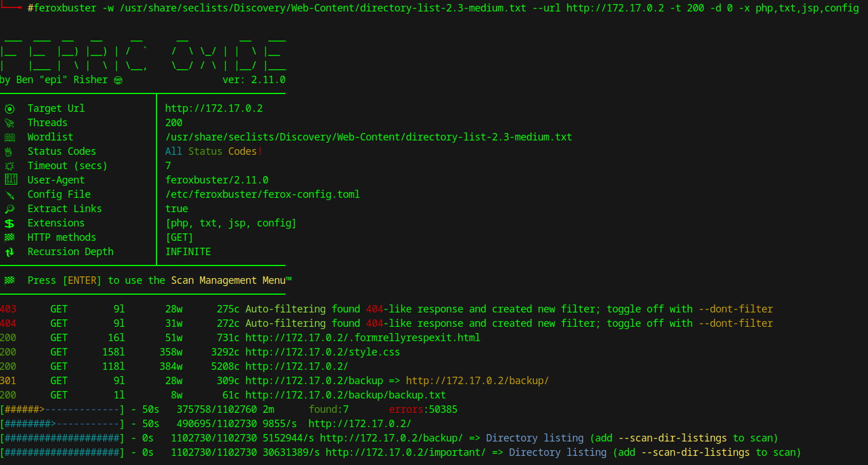Open the backup.txt URL in scan results
Viewport: 868px width, 465px height.
345,395
